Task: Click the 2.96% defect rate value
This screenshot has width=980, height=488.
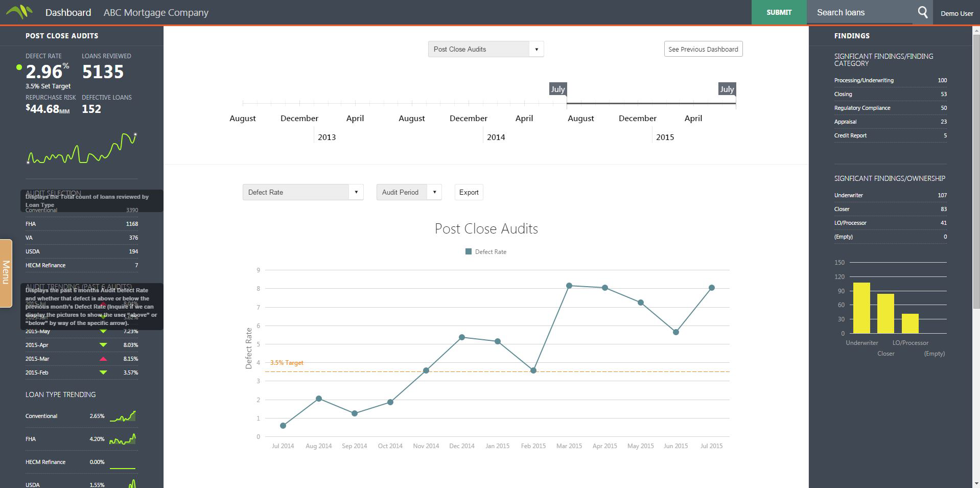Action: pyautogui.click(x=48, y=72)
